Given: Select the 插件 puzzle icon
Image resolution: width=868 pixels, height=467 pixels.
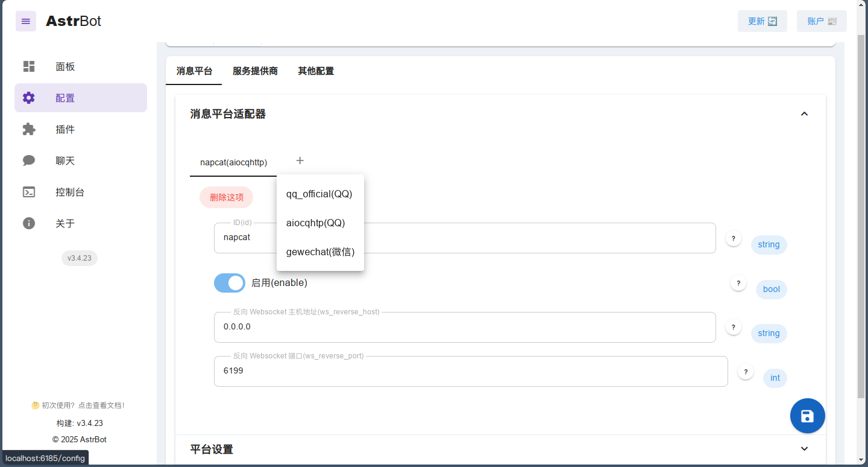Looking at the screenshot, I should pos(29,129).
